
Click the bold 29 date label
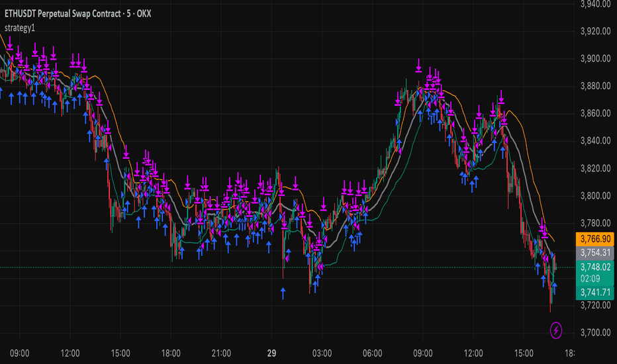pos(271,353)
